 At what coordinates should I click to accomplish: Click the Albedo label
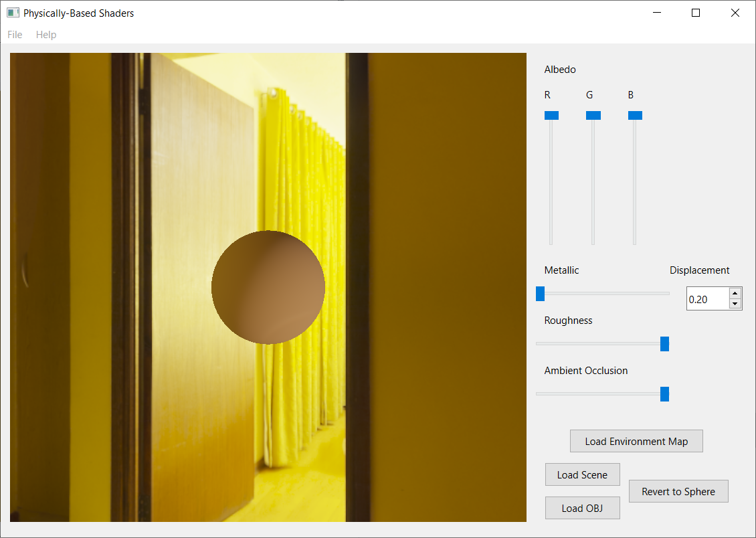[560, 70]
